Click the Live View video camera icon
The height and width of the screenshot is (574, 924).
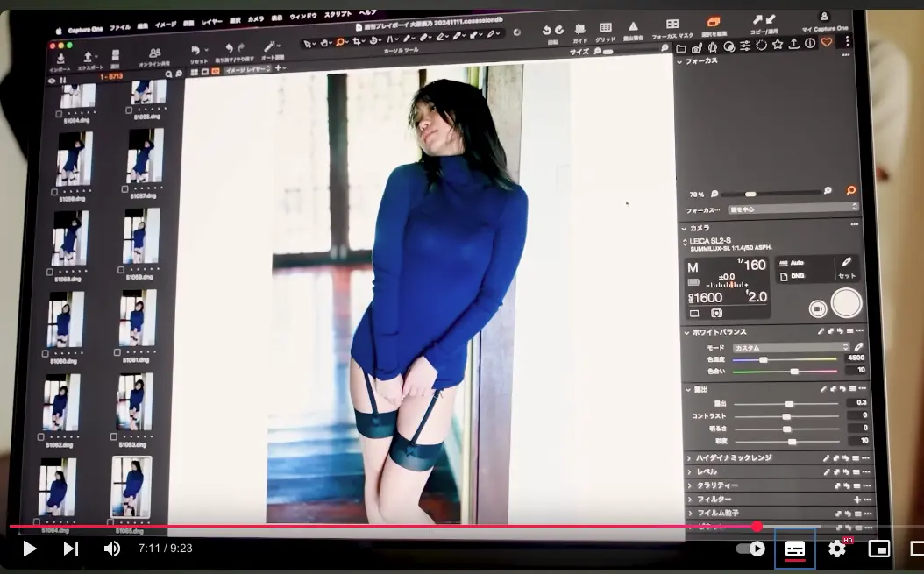(x=817, y=308)
